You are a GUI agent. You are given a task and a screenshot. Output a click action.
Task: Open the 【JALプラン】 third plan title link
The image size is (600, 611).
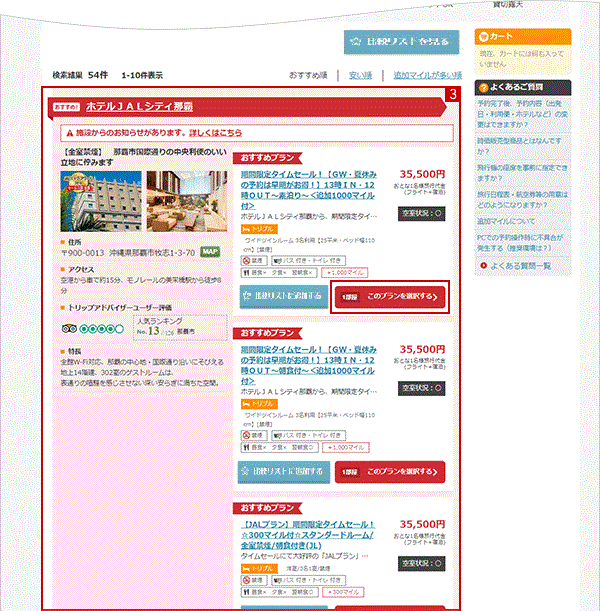pyautogui.click(x=309, y=523)
